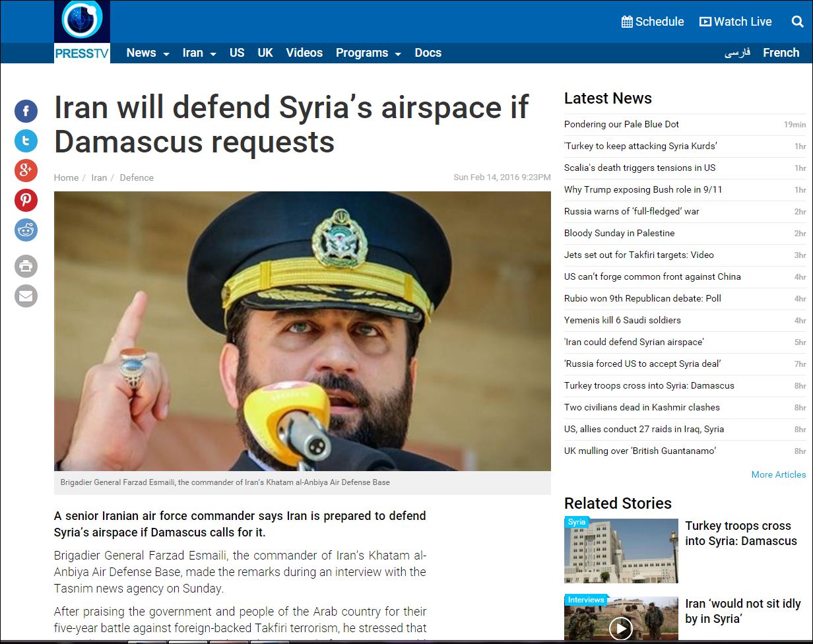Print the article using the printer icon

(26, 267)
